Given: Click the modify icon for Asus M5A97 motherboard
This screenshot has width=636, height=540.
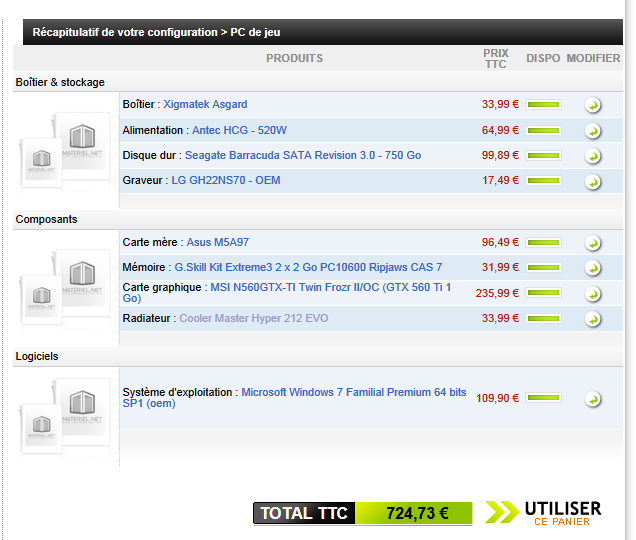Looking at the screenshot, I should tap(593, 243).
